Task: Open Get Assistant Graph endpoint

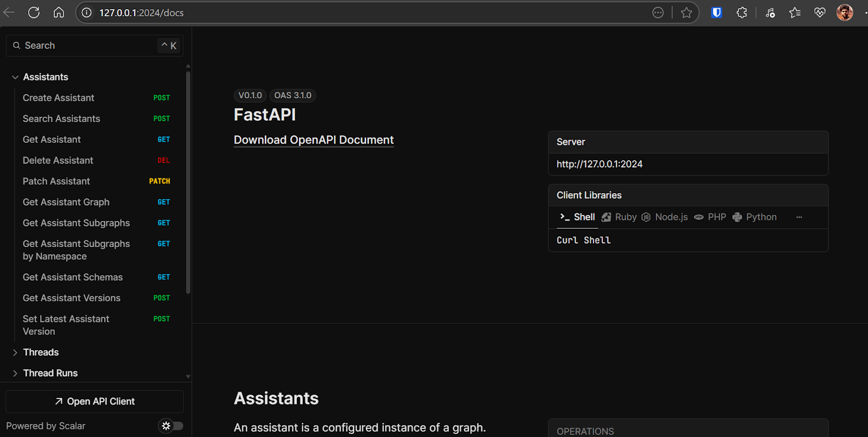Action: [97, 202]
